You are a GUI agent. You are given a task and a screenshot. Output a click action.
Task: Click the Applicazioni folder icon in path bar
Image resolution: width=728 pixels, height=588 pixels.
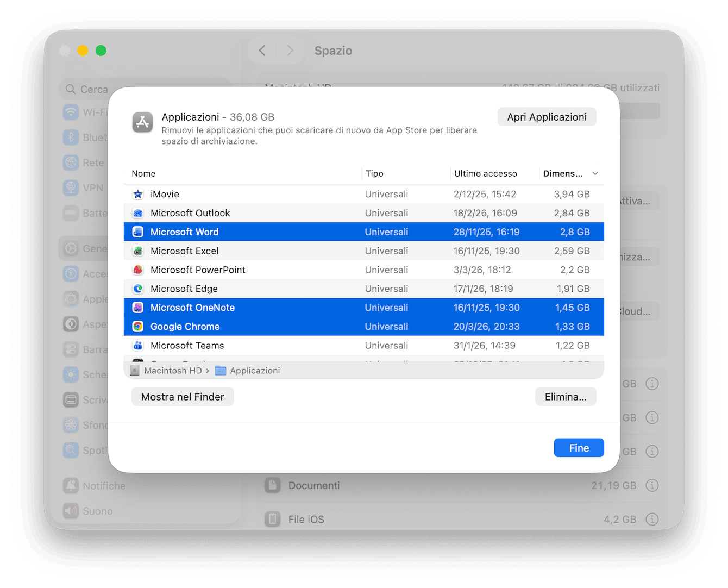[221, 371]
